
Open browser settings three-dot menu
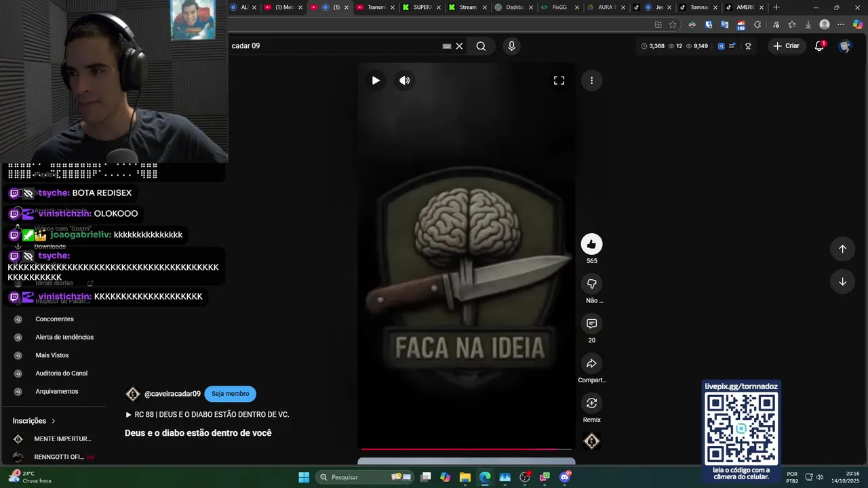click(841, 24)
